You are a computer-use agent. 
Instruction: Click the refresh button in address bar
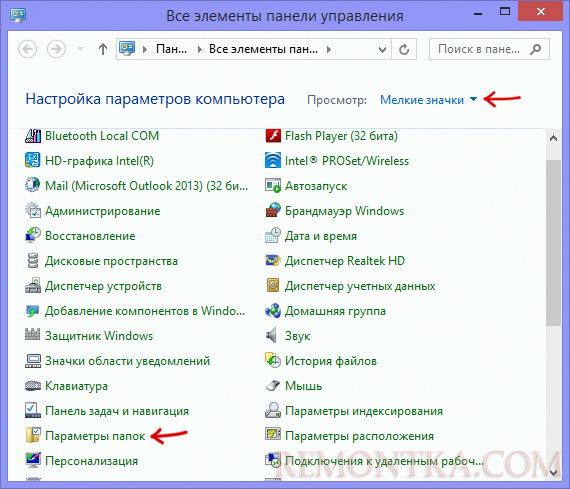pyautogui.click(x=404, y=49)
